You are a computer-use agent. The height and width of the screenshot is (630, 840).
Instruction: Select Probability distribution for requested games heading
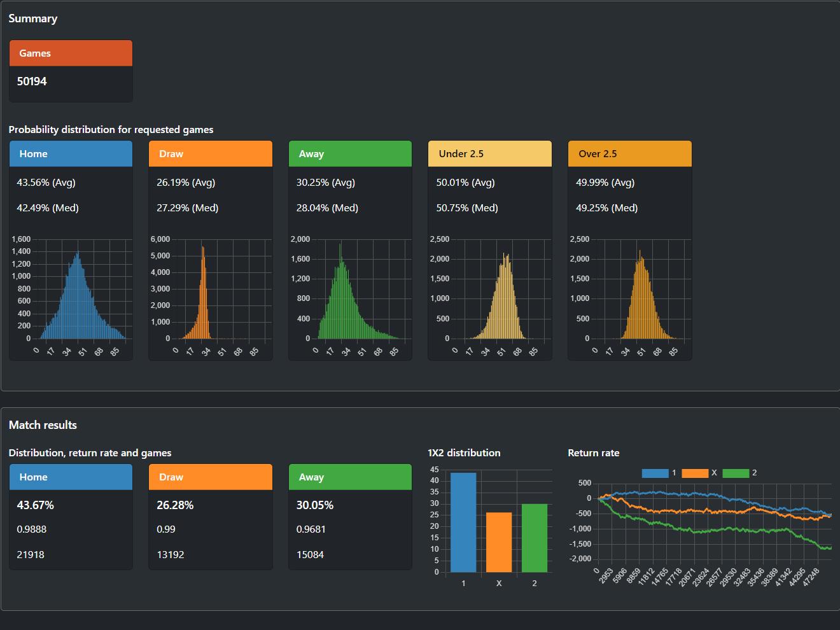click(111, 130)
